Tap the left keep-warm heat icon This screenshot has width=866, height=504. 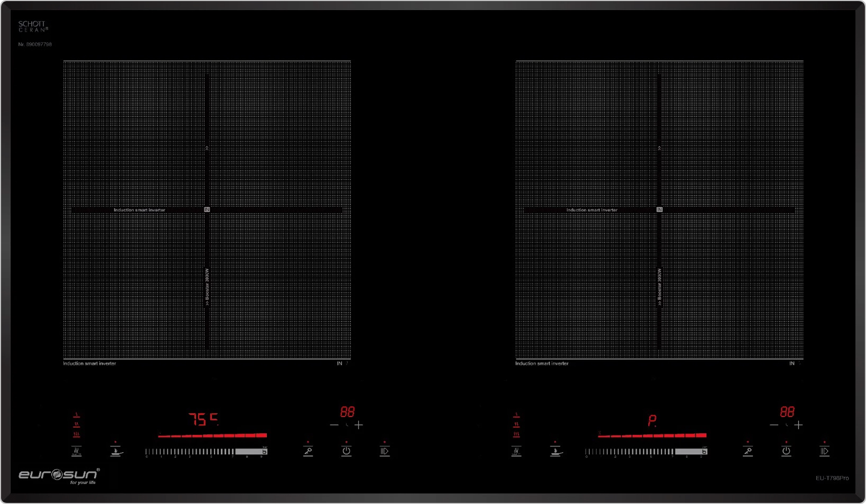tap(77, 451)
